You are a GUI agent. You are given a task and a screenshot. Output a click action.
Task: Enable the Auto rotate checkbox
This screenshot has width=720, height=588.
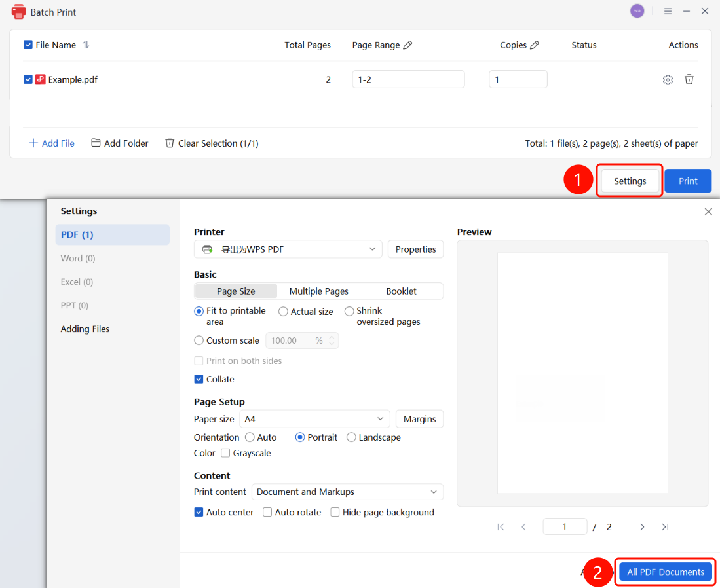click(267, 512)
